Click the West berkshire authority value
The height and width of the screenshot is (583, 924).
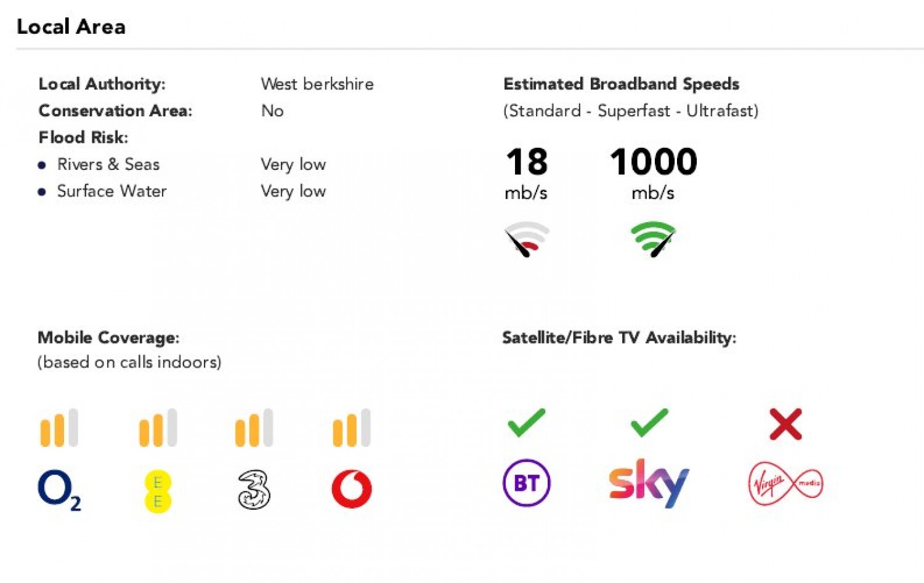point(317,84)
